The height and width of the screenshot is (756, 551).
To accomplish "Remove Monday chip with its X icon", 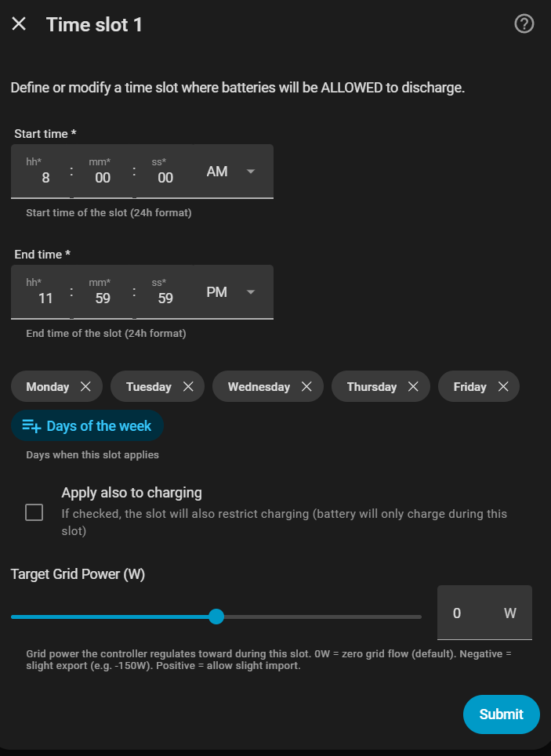I will (86, 387).
